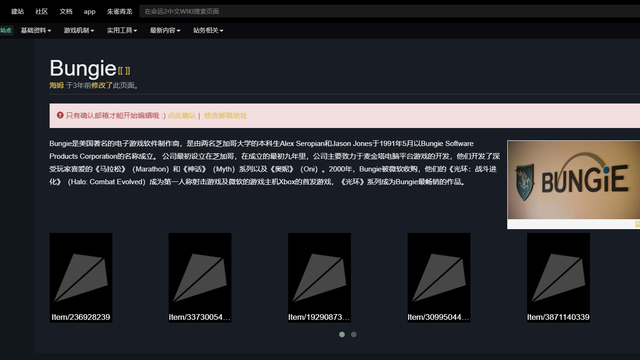
Task: Click the Item/3871140339 caption text
Action: [x=558, y=317]
